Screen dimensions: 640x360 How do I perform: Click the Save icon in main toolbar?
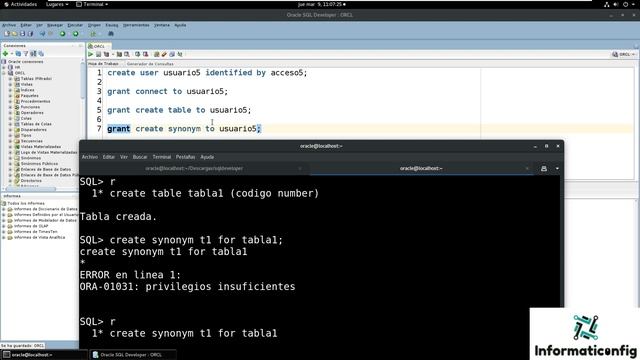click(x=22, y=34)
